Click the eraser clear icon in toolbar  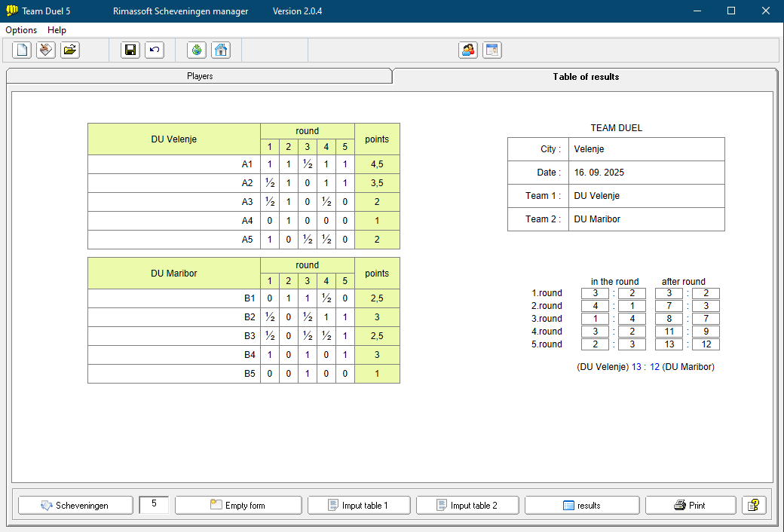click(46, 50)
